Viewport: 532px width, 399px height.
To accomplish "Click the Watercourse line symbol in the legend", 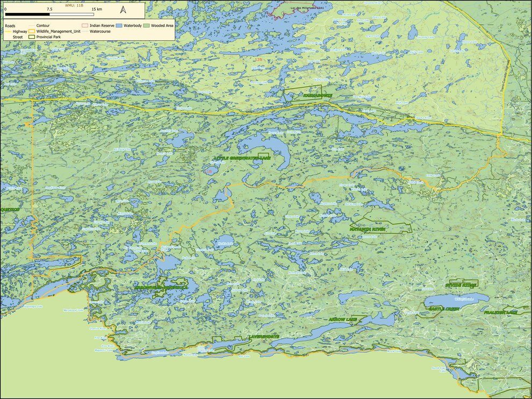I will click(x=84, y=32).
